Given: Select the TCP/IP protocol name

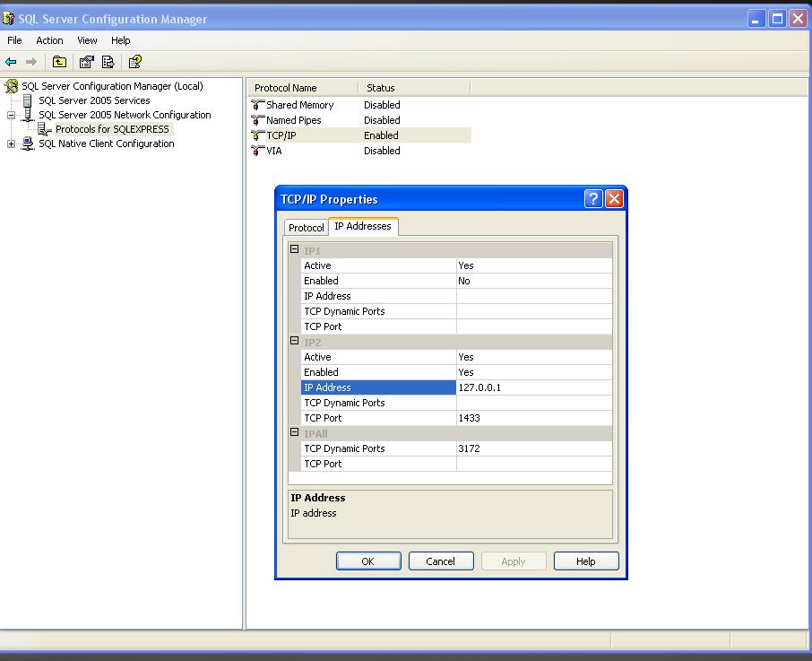Looking at the screenshot, I should 281,135.
